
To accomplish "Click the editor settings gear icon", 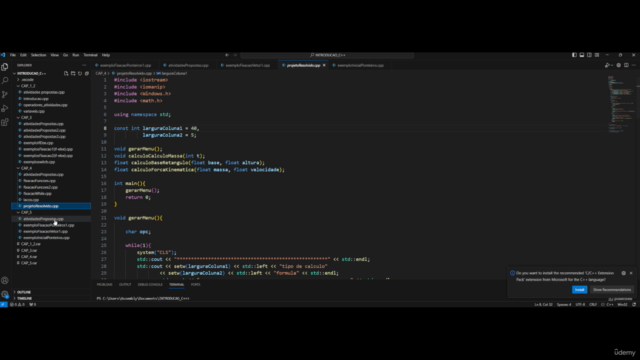I will point(619,65).
